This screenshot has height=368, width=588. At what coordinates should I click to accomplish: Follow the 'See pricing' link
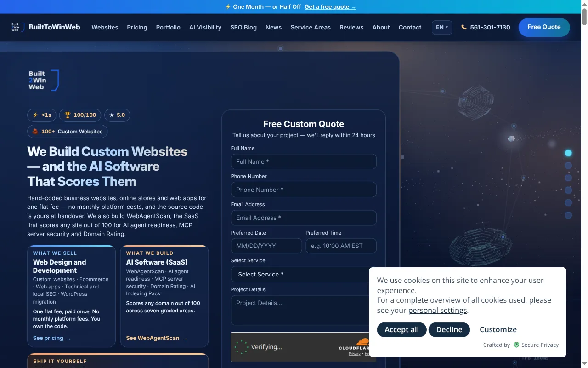pos(52,338)
